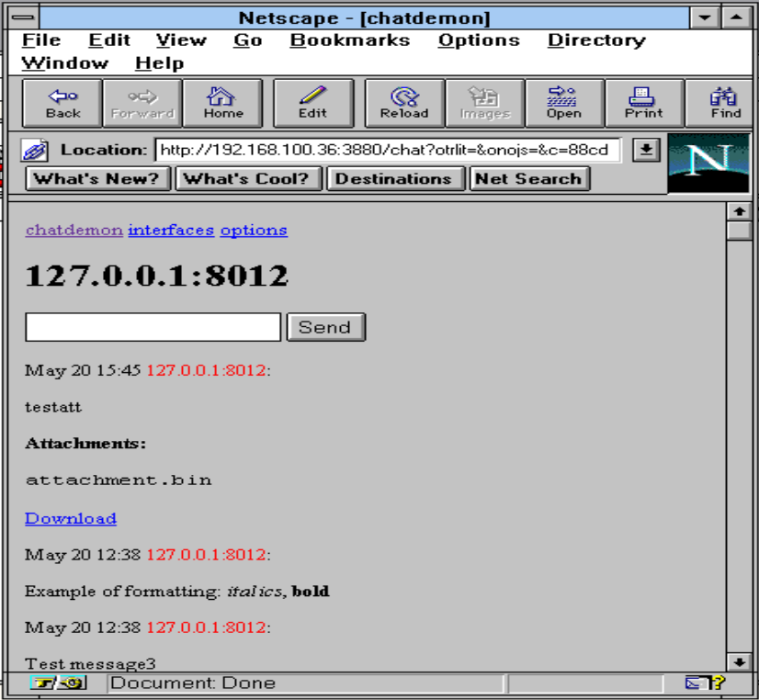The height and width of the screenshot is (700, 759).
Task: Click Document: Done status text
Action: (x=193, y=683)
